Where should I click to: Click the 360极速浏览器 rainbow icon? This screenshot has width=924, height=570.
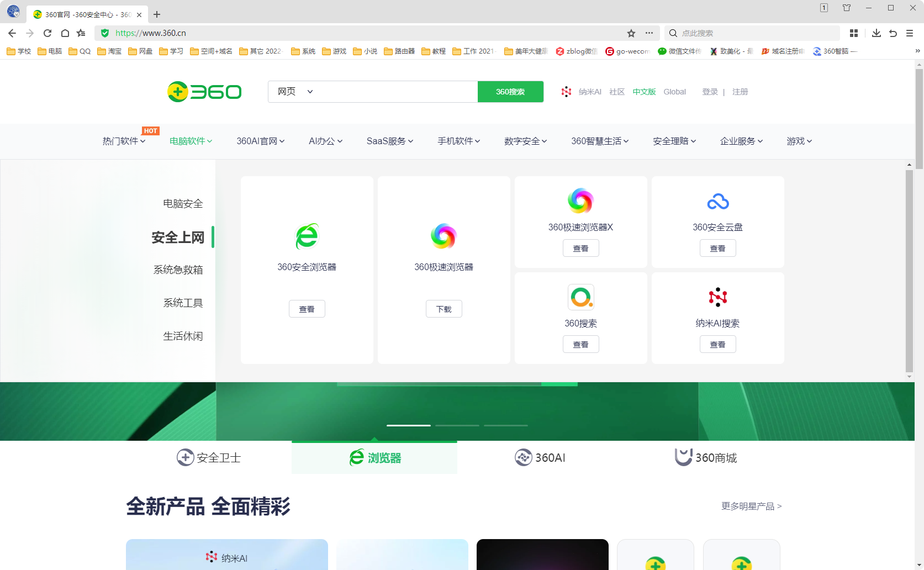444,236
